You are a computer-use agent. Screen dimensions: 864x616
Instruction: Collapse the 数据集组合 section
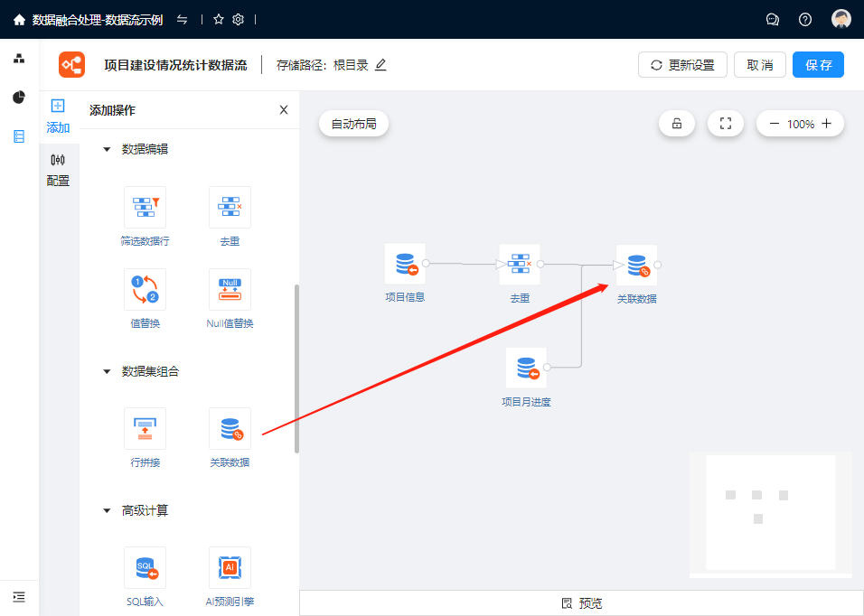107,371
